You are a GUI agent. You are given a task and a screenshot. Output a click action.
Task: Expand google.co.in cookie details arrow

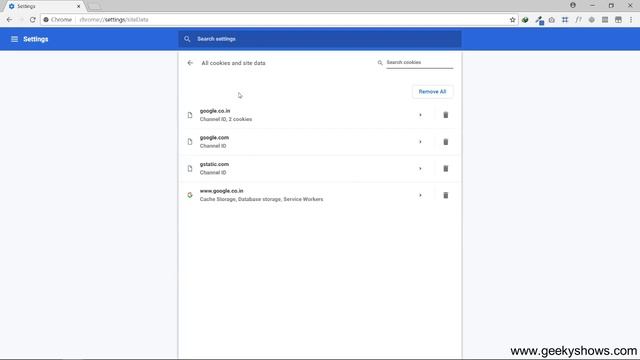[x=420, y=115]
